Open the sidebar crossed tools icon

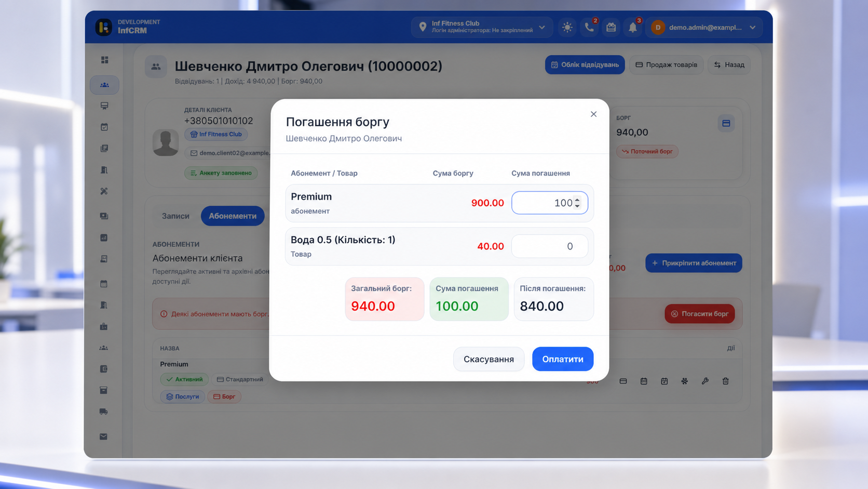tap(104, 191)
